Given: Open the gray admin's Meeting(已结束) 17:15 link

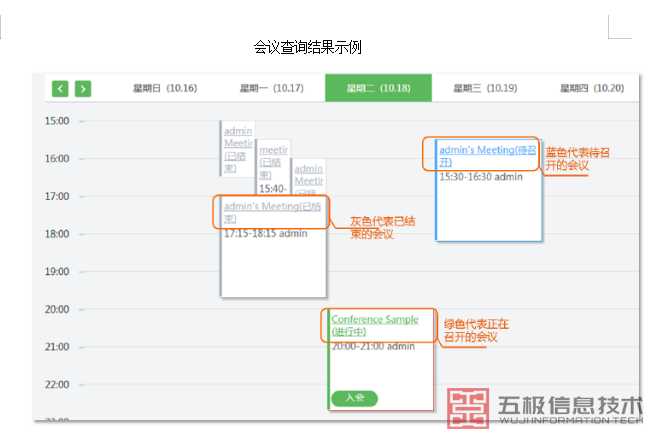Looking at the screenshot, I should [272, 212].
